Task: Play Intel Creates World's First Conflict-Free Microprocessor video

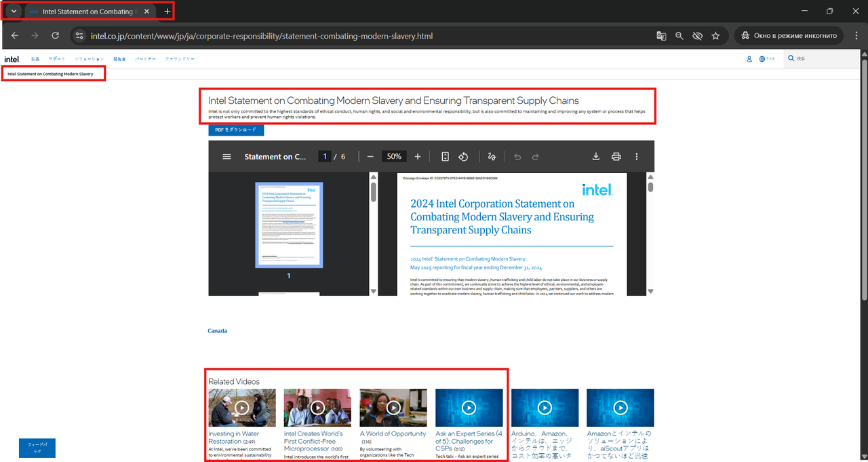Action: (317, 408)
